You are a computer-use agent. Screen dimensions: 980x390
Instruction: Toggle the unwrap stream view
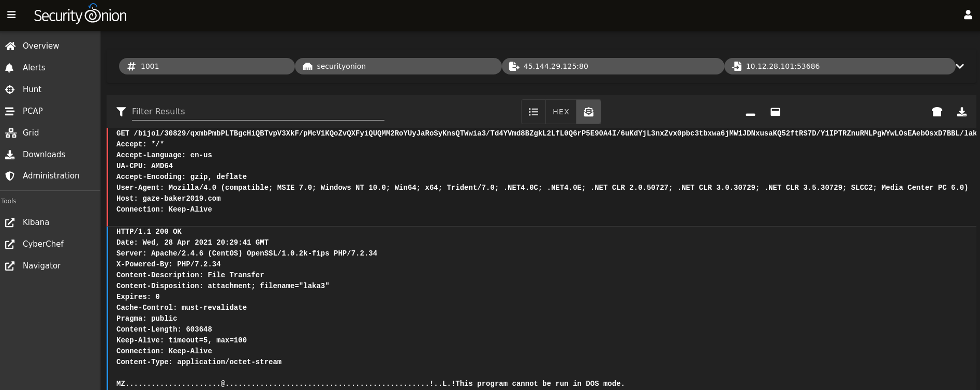click(x=589, y=112)
